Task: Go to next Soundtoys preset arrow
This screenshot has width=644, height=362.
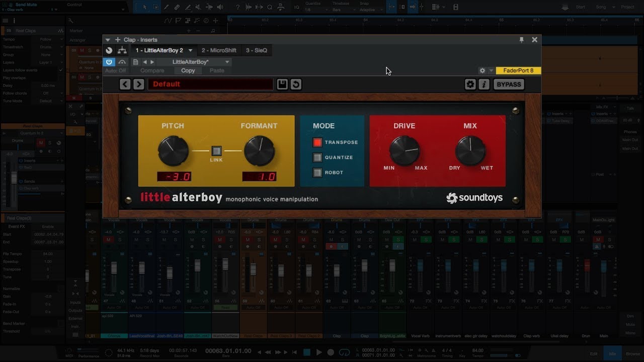Action: (139, 84)
